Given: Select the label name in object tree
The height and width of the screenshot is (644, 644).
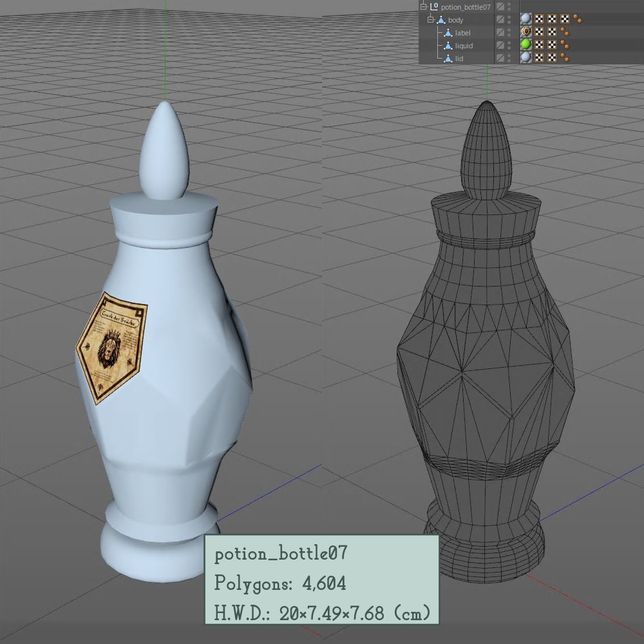Looking at the screenshot, I should [463, 33].
